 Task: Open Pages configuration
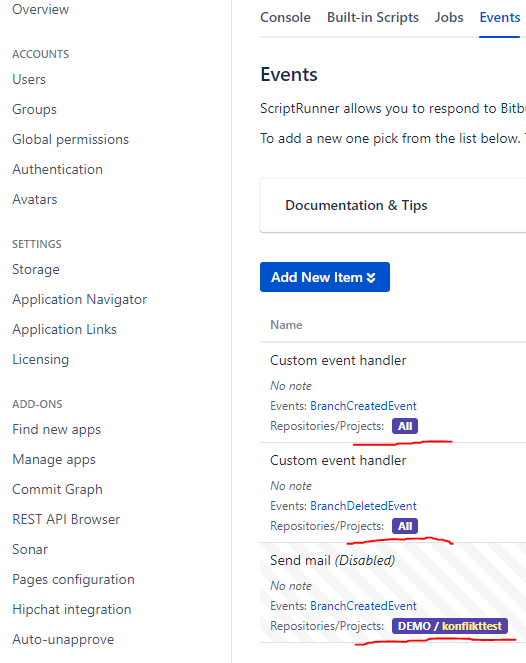74,580
